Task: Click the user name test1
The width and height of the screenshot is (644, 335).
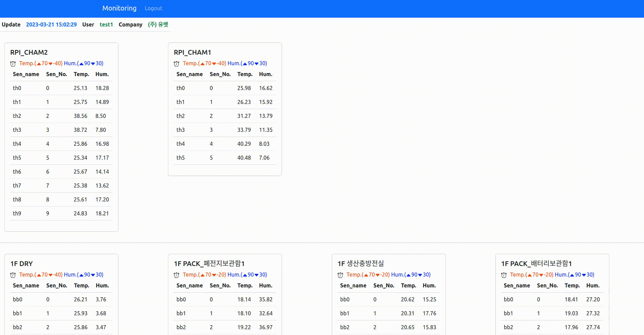Action: 106,24
